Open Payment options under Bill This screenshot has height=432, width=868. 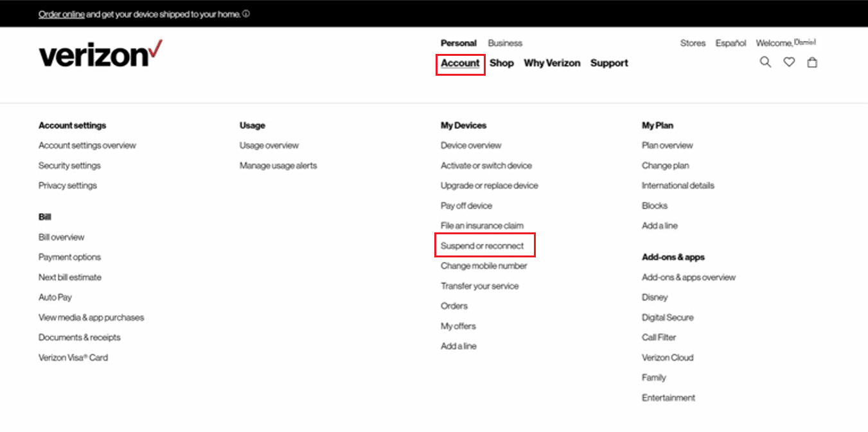69,257
